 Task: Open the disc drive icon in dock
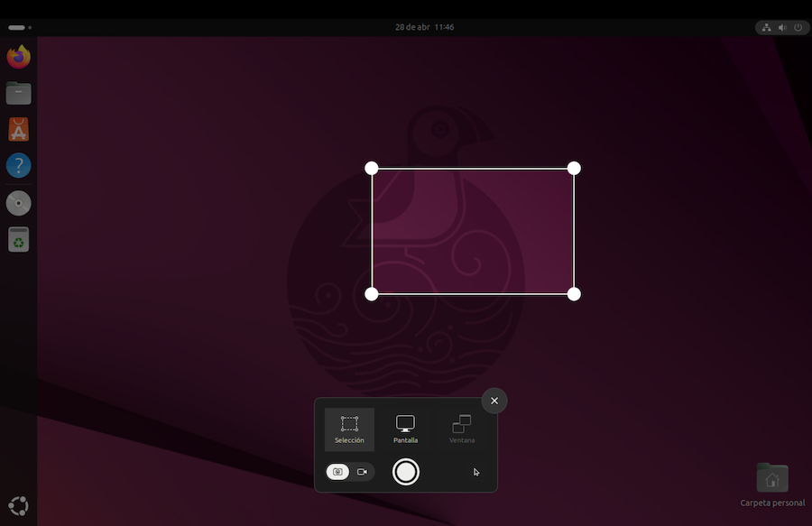coord(18,203)
